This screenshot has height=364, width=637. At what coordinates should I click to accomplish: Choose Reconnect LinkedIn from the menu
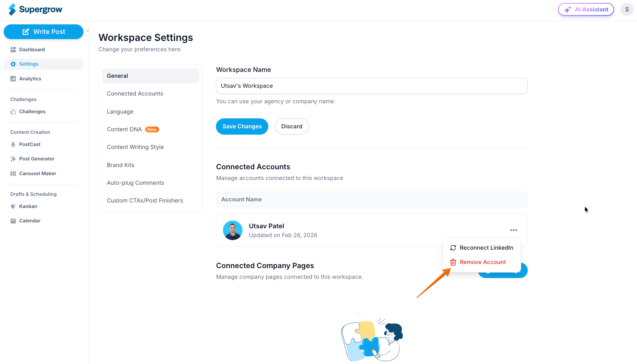click(482, 248)
